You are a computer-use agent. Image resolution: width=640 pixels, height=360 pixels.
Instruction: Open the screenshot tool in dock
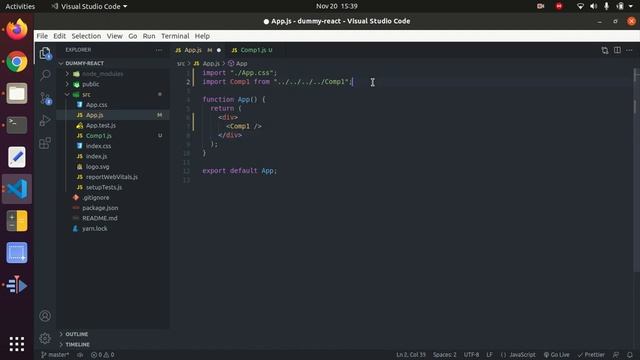pyautogui.click(x=17, y=253)
